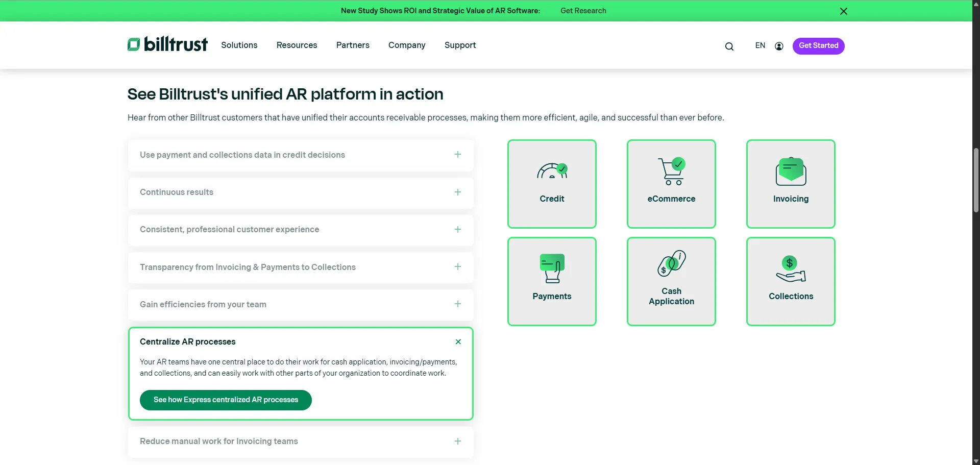Viewport: 980px width, 465px height.
Task: Click the Payments card label
Action: point(552,297)
